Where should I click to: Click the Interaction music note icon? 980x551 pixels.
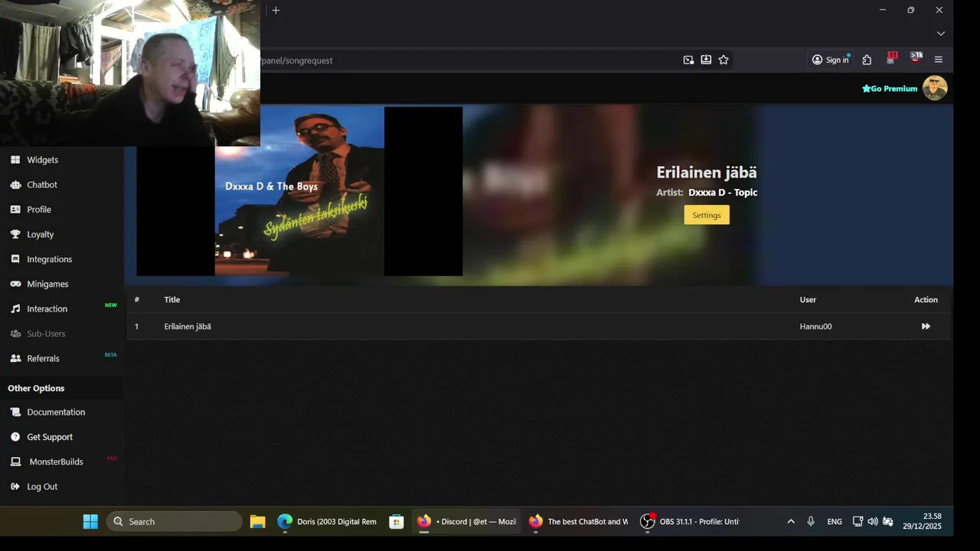coord(15,309)
